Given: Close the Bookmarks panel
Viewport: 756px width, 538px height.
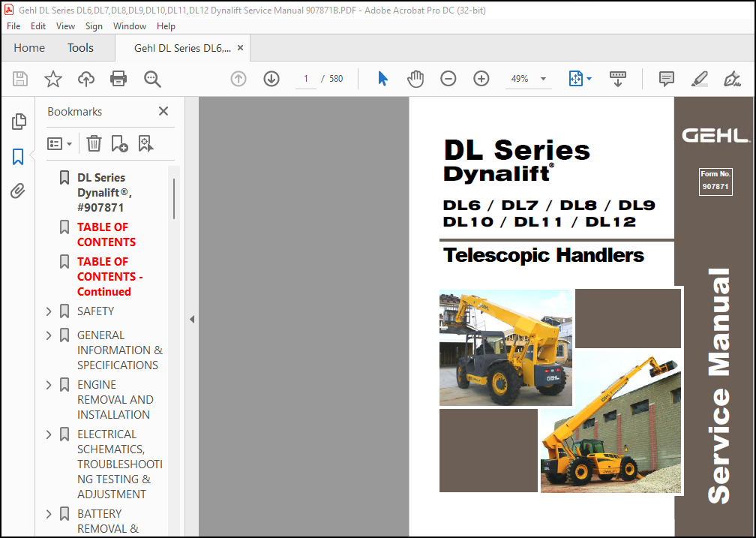Looking at the screenshot, I should coord(163,112).
